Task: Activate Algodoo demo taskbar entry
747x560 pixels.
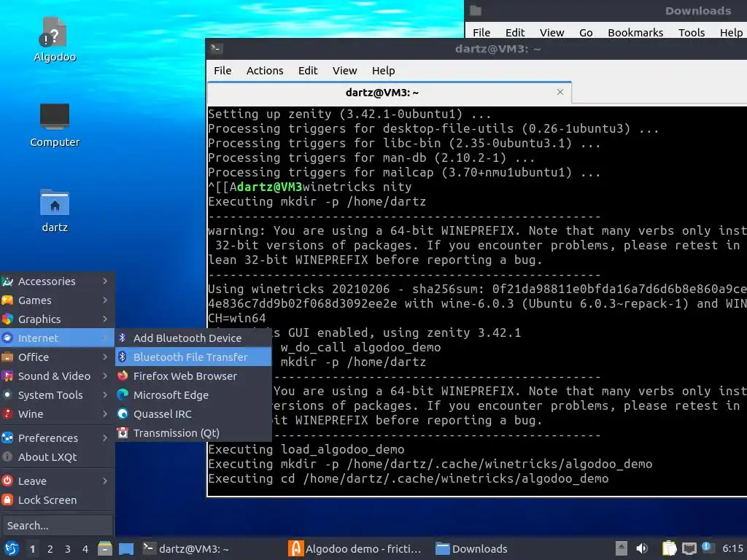Action: point(355,548)
